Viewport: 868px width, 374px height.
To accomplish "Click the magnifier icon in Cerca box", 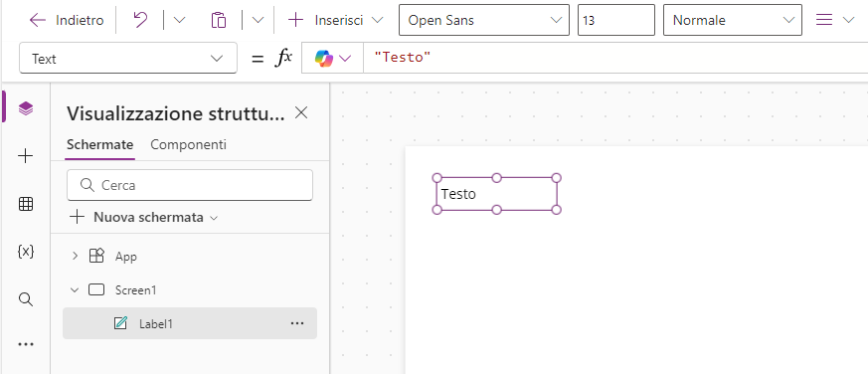I will coord(87,184).
